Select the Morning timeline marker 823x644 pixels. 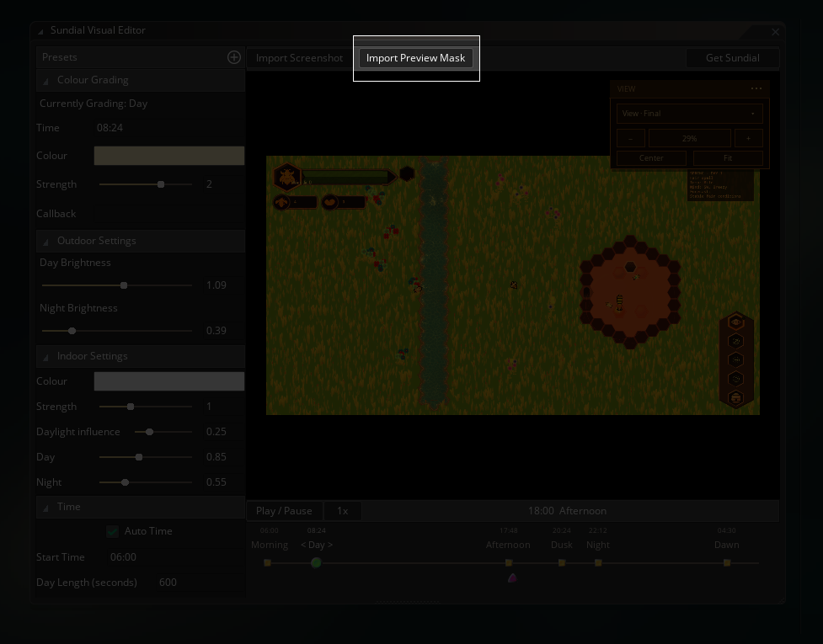coord(267,562)
